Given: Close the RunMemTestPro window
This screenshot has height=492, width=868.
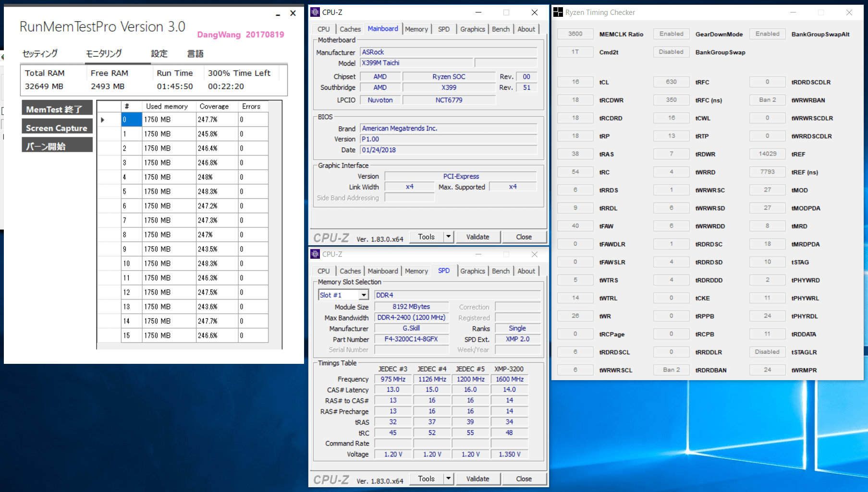Looking at the screenshot, I should [x=293, y=13].
